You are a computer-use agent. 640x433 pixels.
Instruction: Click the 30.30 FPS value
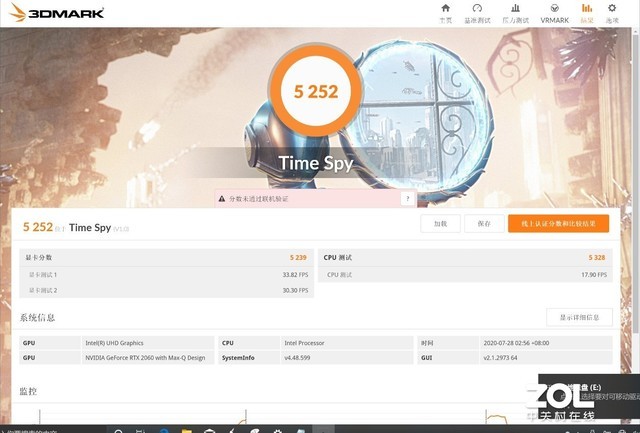tap(295, 290)
